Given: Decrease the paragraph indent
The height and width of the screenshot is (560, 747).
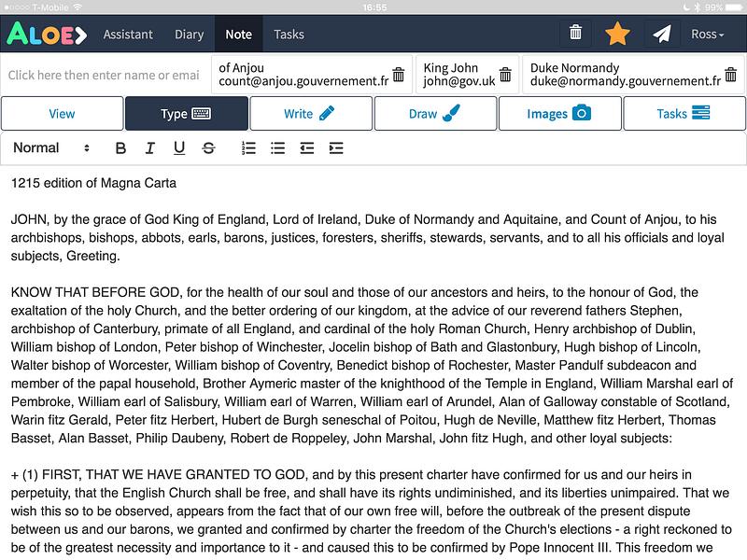Looking at the screenshot, I should pos(307,148).
